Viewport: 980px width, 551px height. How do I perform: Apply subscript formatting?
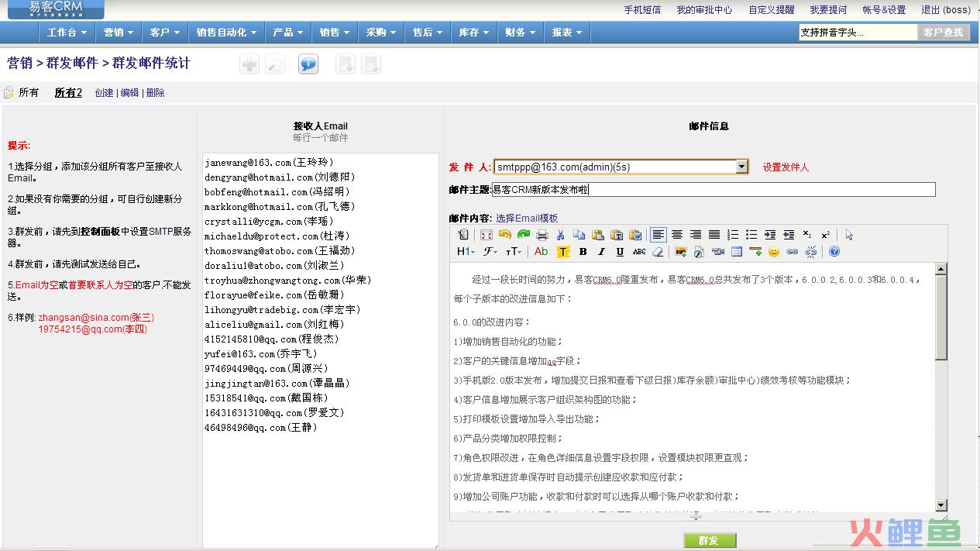807,234
